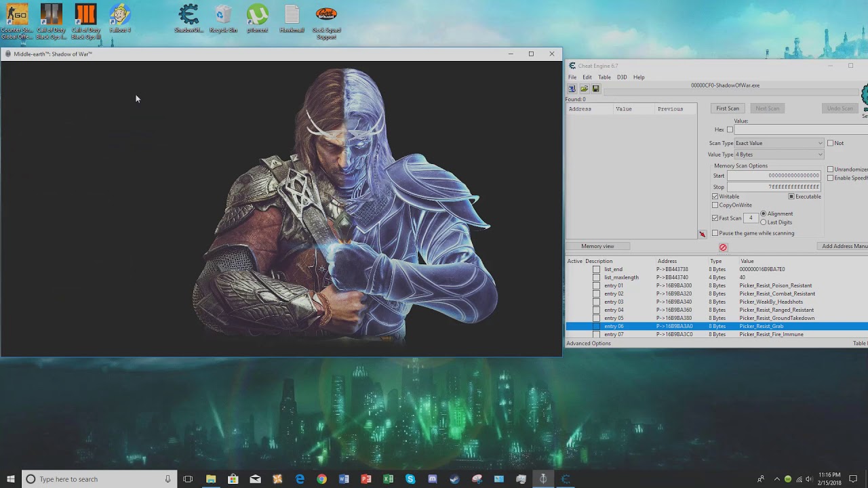
Task: Click the First Scan button
Action: click(x=728, y=108)
